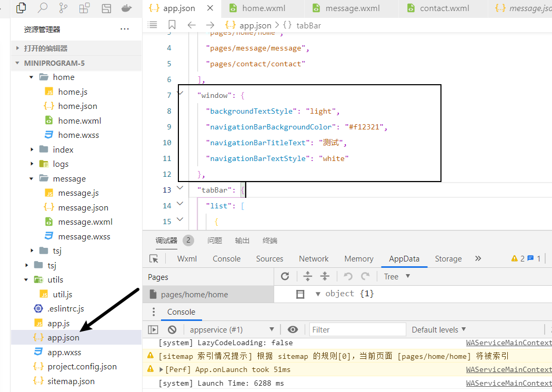Collapse the MINIPROGRAM-5 project section
Image resolution: width=552 pixels, height=392 pixels.
[76, 63]
